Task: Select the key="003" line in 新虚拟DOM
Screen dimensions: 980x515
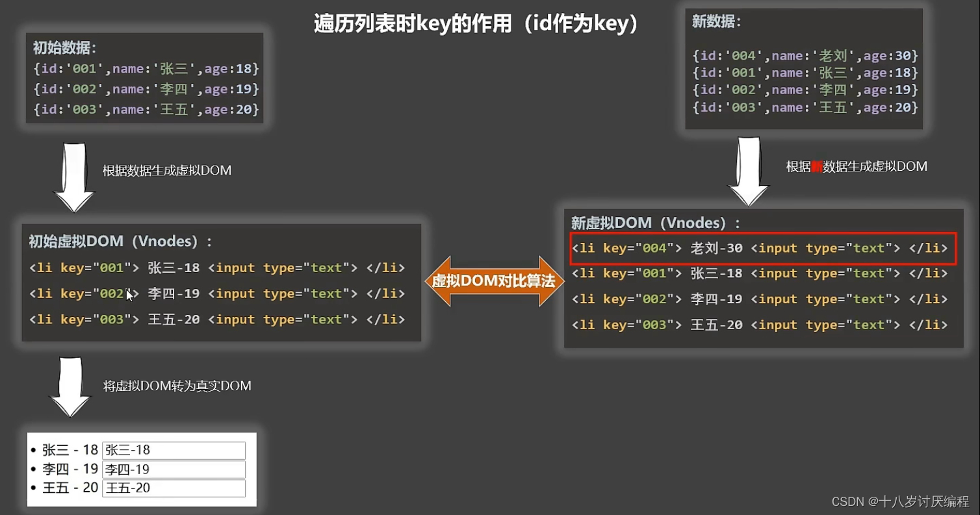Action: pos(760,325)
